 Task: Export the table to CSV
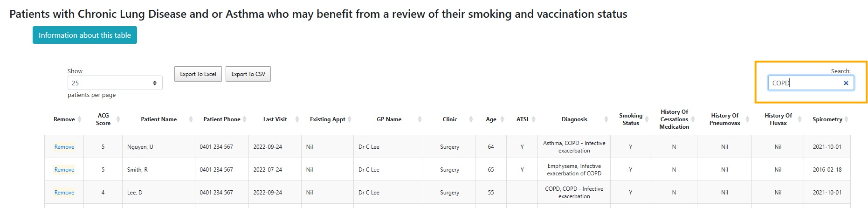pyautogui.click(x=248, y=74)
